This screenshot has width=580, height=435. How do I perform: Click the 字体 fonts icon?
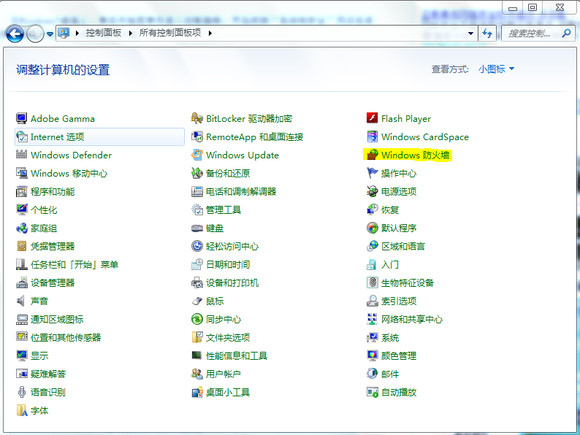click(22, 411)
